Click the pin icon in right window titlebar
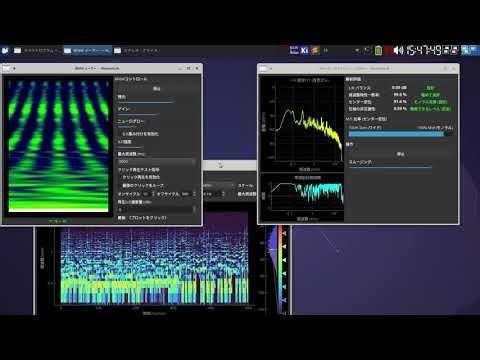Viewport: 480px width, 360px height. coord(271,68)
